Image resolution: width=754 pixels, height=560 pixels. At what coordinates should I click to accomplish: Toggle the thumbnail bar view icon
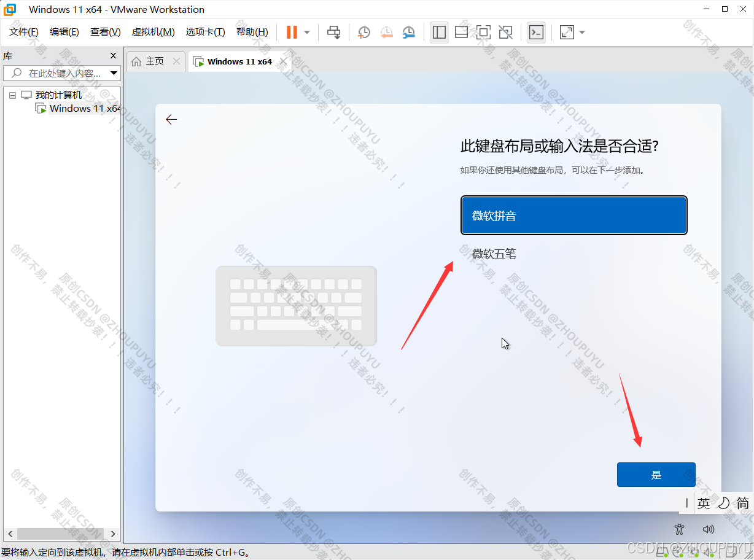(x=461, y=33)
